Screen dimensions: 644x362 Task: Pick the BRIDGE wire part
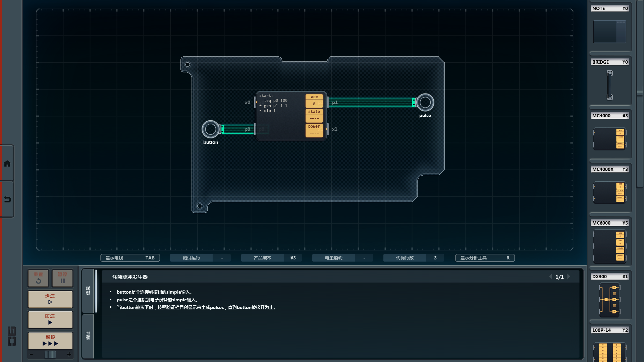click(x=609, y=85)
